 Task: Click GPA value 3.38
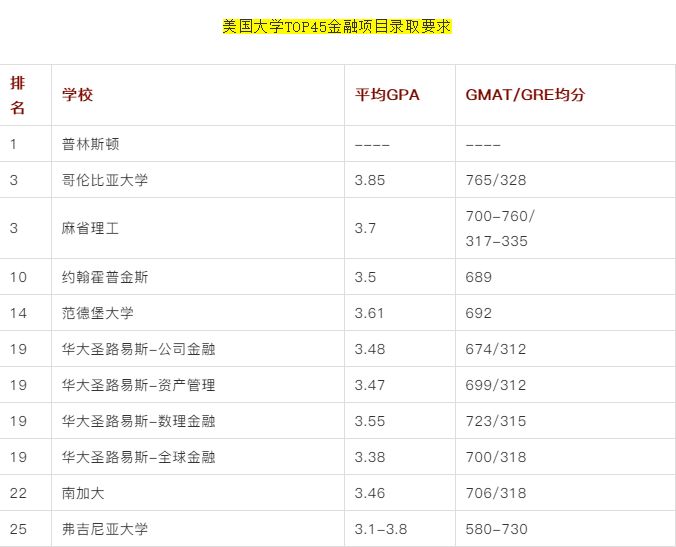(x=369, y=457)
